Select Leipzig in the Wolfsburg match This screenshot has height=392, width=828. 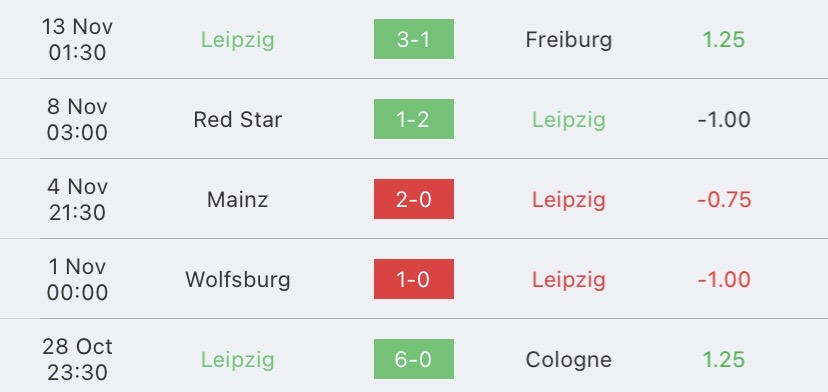tap(569, 281)
